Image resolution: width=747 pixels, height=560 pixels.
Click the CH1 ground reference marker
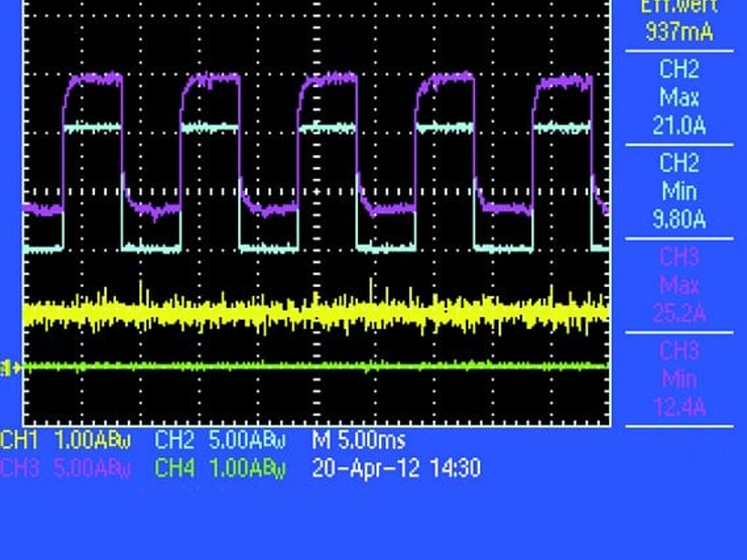tap(10, 368)
